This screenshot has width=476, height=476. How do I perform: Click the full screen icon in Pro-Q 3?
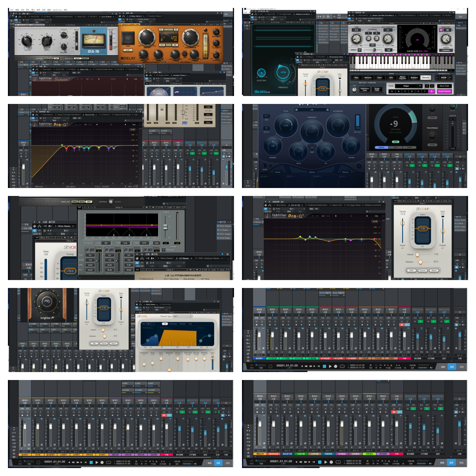click(383, 216)
